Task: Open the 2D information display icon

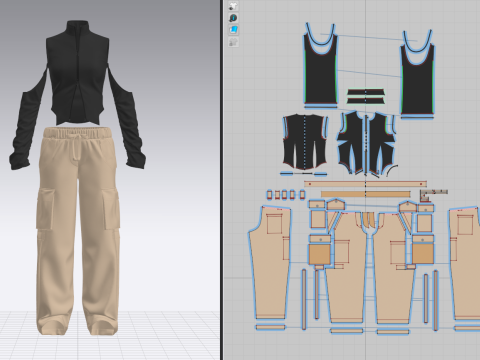Action: [x=233, y=18]
